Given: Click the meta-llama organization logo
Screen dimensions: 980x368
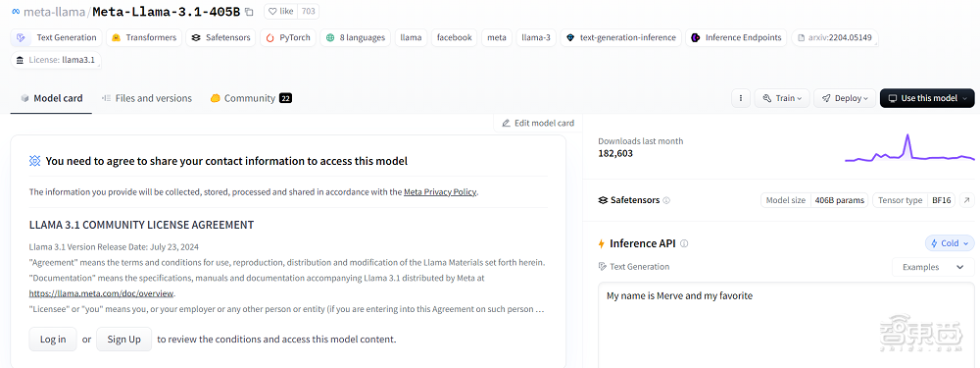Looking at the screenshot, I should coord(16,11).
